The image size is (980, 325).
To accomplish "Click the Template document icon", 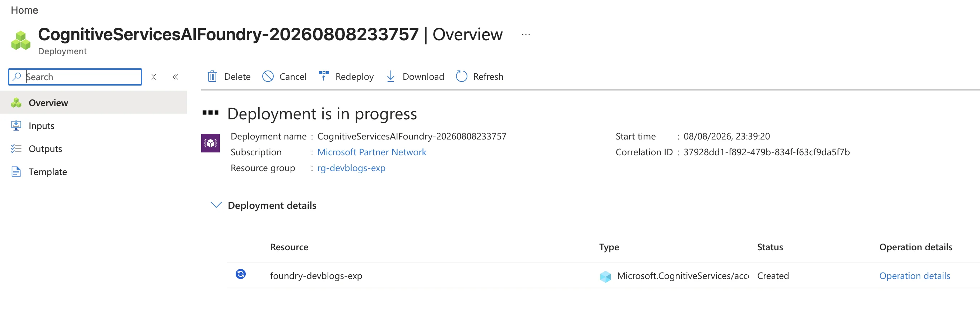I will pyautogui.click(x=16, y=171).
